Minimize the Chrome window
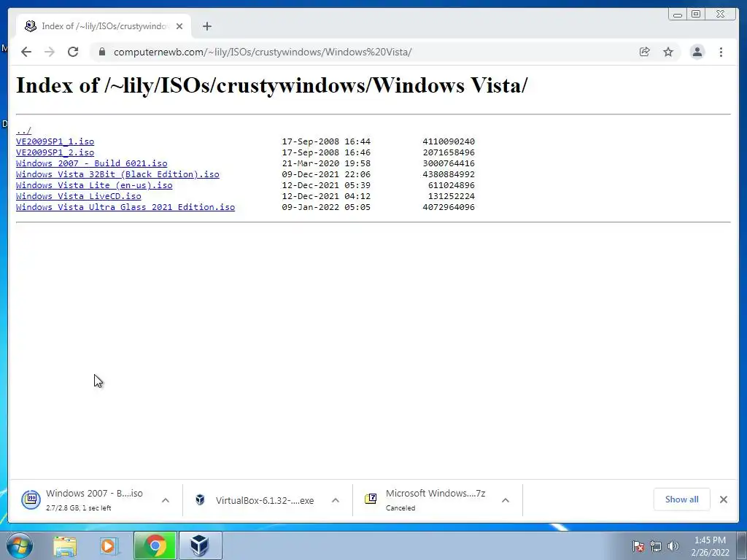747x560 pixels. click(x=678, y=15)
